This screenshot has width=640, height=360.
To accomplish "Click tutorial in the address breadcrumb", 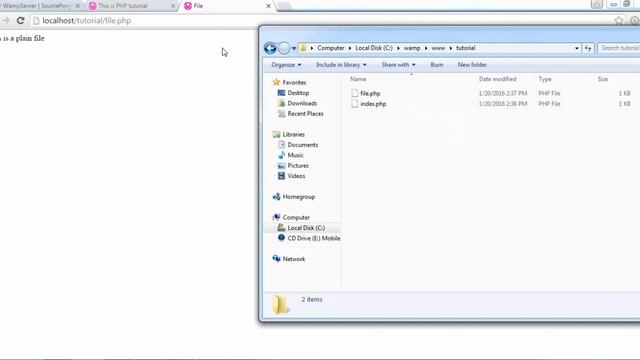I will click(466, 48).
